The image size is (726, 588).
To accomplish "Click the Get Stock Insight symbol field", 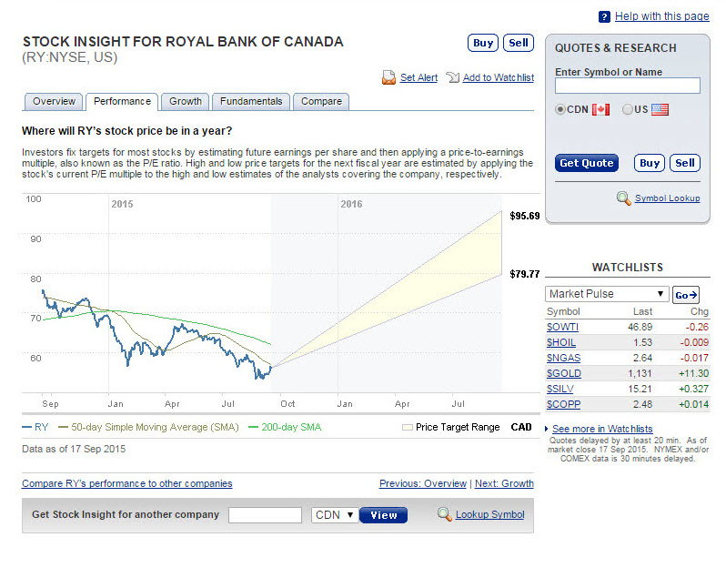I will (x=265, y=515).
